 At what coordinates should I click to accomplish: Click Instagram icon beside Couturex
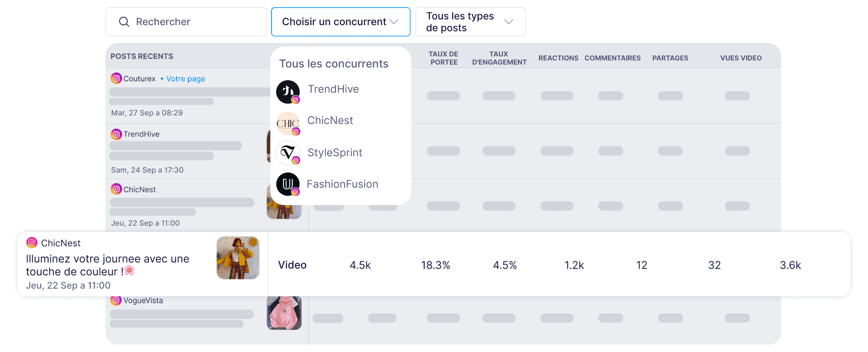pos(116,79)
